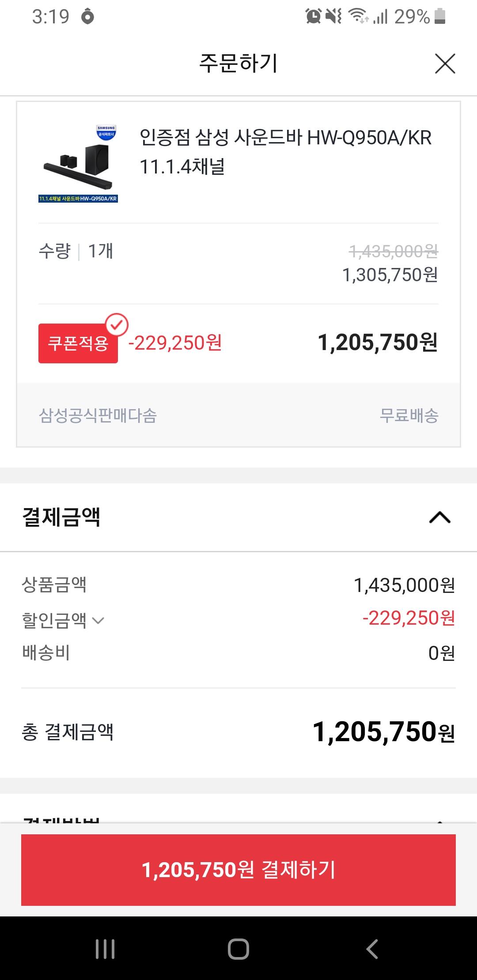Tap the notification icon beside clock
This screenshot has height=980, width=477.
coord(88,17)
